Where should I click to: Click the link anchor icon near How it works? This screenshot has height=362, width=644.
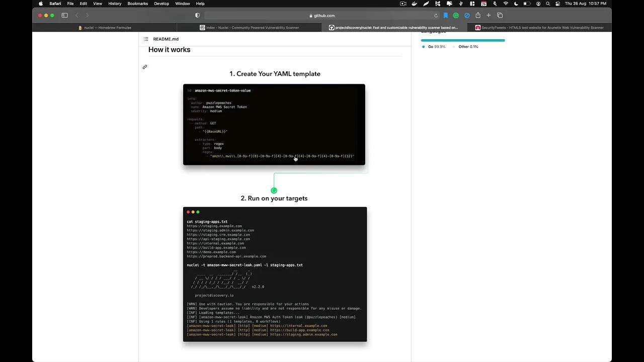[145, 67]
